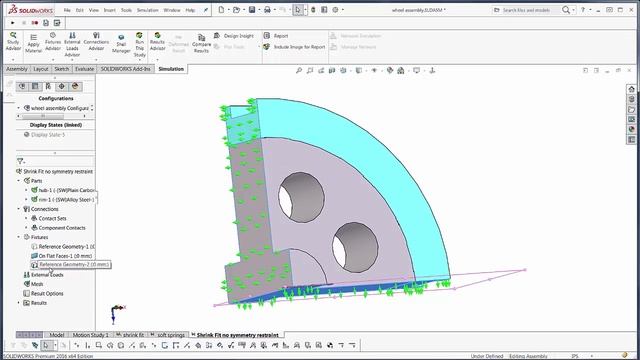Expand the Contact Sets item
Image resolution: width=640 pixels, height=360 pixels.
coord(27,218)
